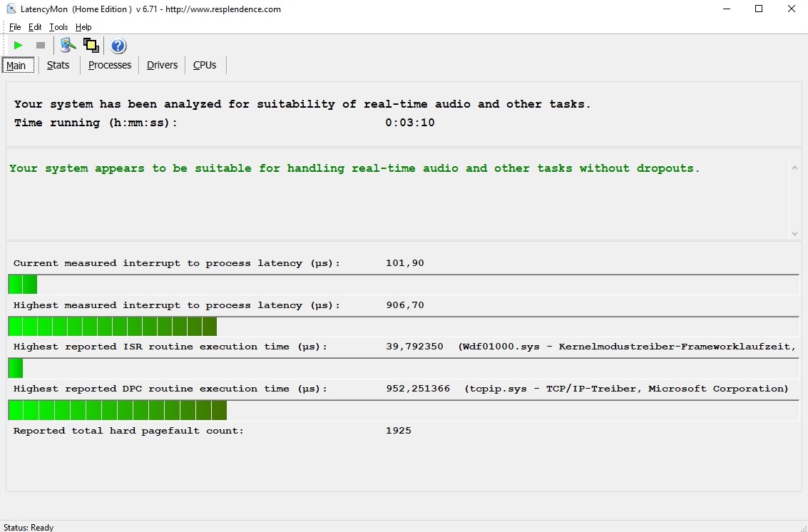Open the Tools menu

tap(58, 27)
